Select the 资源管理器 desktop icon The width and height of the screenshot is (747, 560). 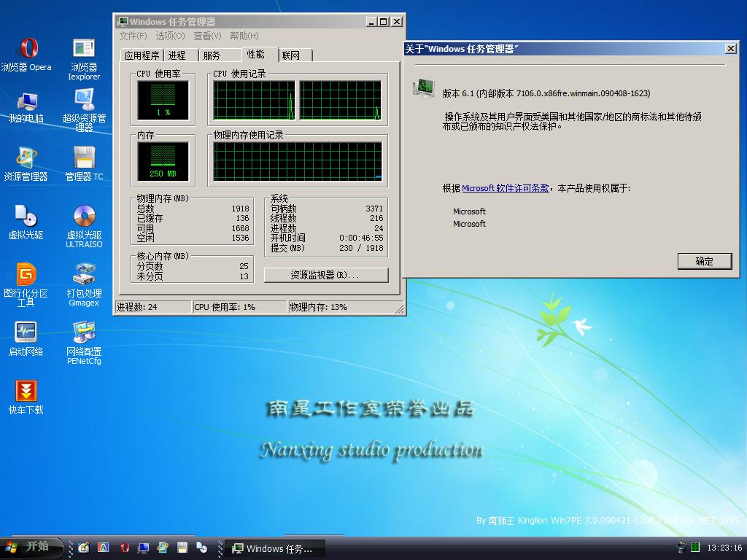pos(26,164)
